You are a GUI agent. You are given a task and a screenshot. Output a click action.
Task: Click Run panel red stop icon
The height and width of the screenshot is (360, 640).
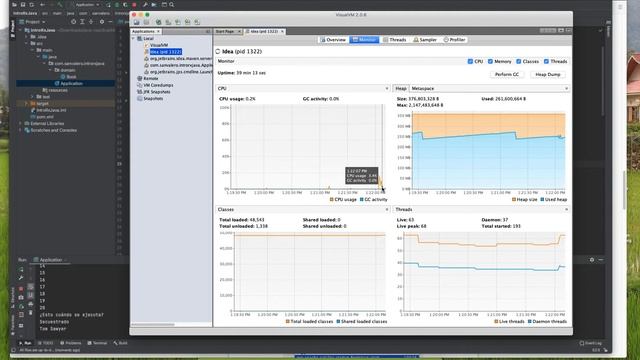pos(21,289)
